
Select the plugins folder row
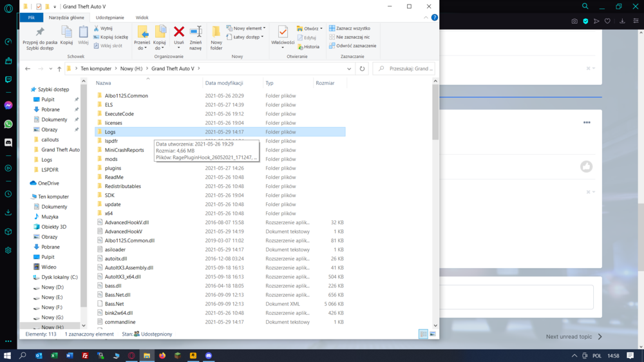(220, 168)
